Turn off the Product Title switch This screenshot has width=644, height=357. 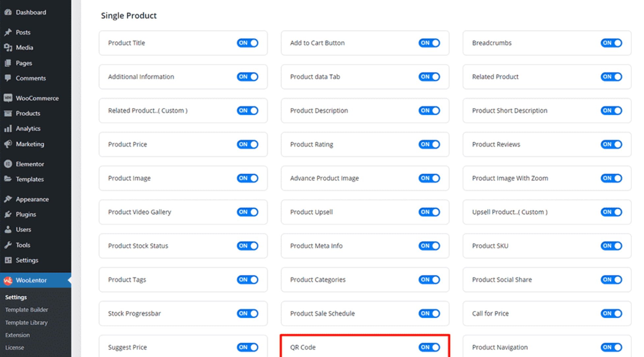click(x=247, y=43)
